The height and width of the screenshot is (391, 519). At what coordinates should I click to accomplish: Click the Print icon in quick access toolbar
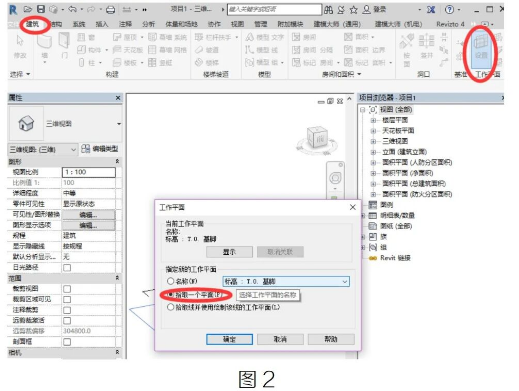coord(110,10)
